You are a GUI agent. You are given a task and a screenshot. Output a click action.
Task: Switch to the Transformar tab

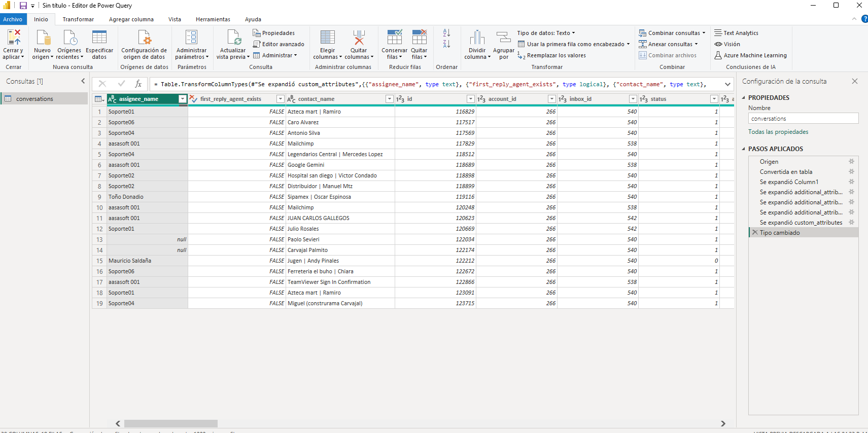click(78, 19)
